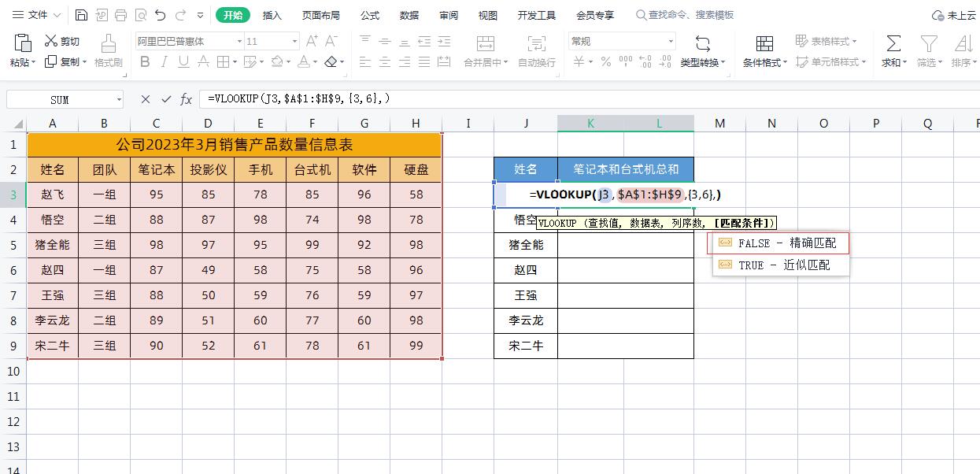Click the Redo arrow icon
The image size is (980, 474).
180,15
